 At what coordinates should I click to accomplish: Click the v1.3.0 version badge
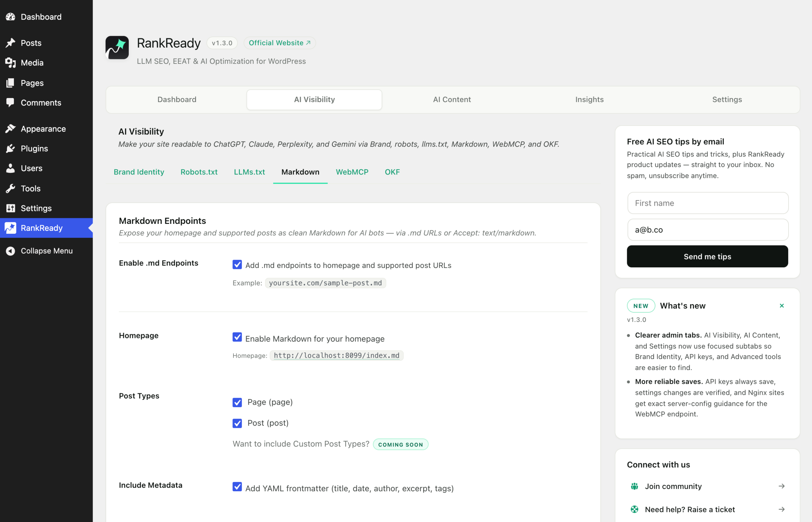click(x=222, y=43)
